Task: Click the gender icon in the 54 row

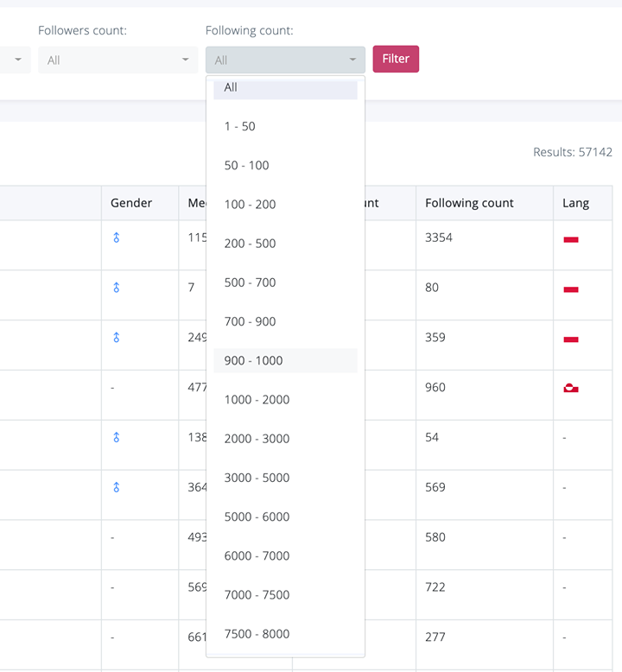Action: (x=116, y=437)
